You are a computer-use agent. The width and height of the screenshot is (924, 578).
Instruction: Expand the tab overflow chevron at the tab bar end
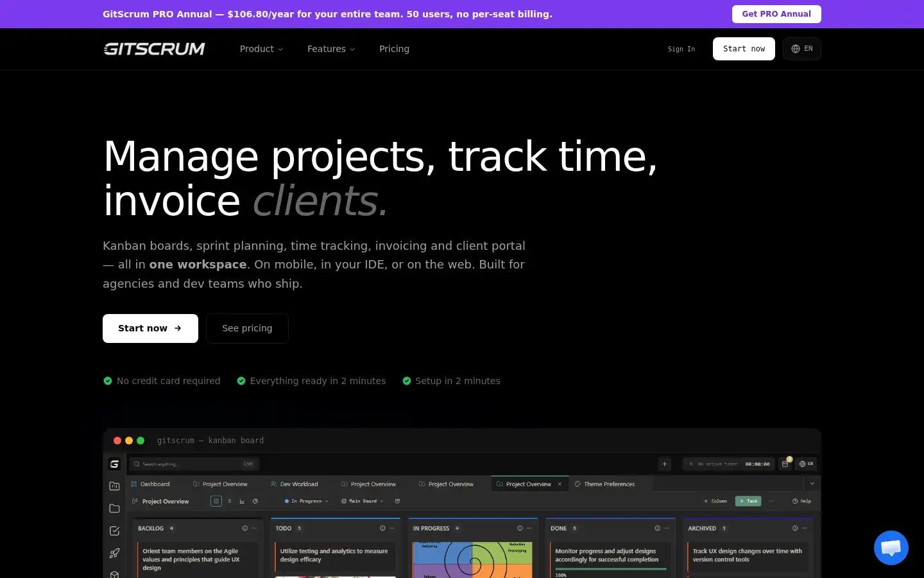tap(812, 484)
